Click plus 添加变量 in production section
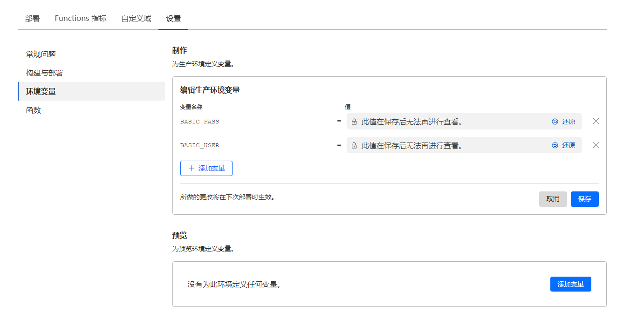This screenshot has height=333, width=644. coord(206,169)
